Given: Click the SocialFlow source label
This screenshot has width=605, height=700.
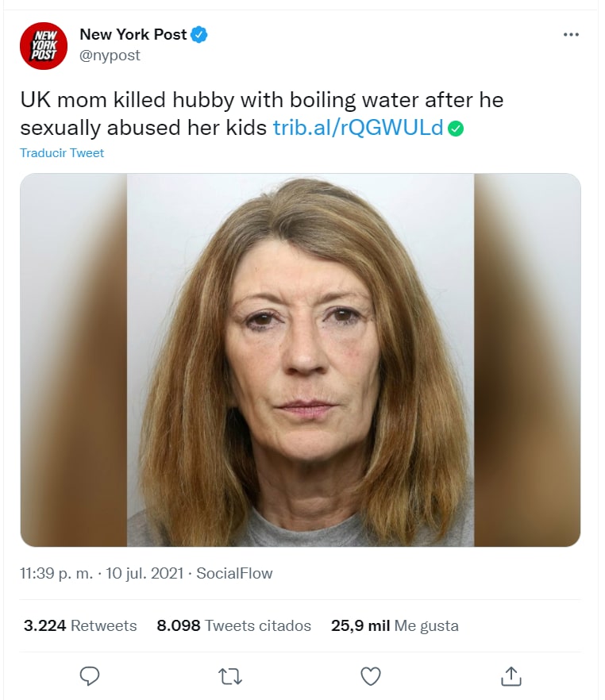Looking at the screenshot, I should [x=234, y=573].
